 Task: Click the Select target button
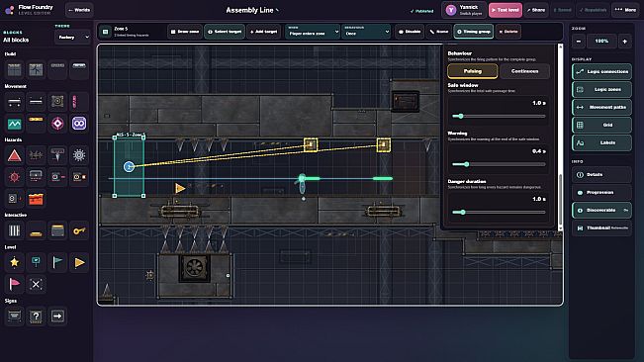click(225, 32)
